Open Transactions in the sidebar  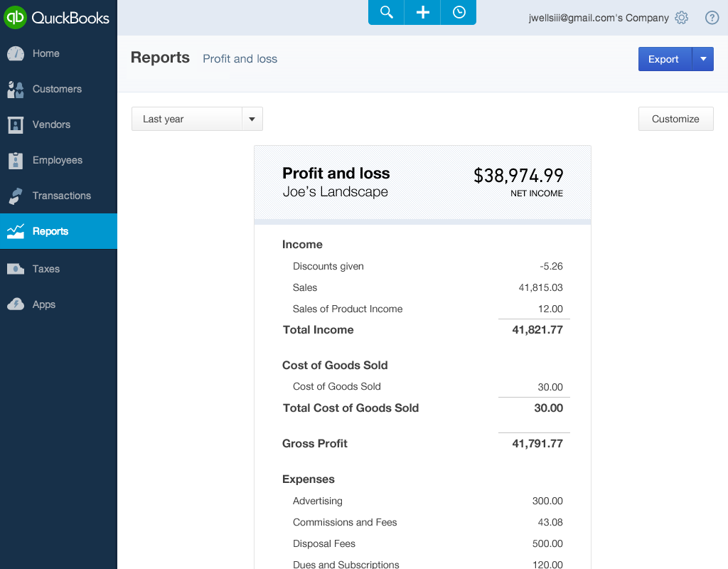(61, 196)
